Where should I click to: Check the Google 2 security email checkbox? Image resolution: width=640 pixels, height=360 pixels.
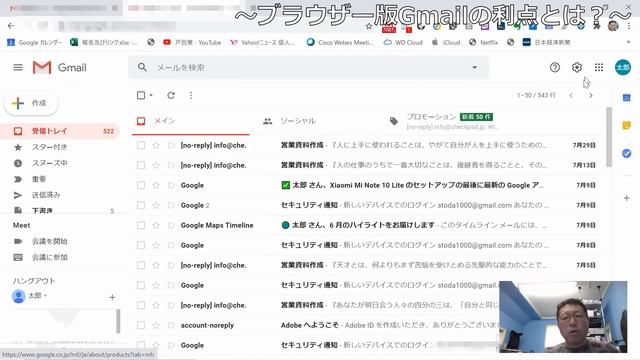click(x=141, y=205)
